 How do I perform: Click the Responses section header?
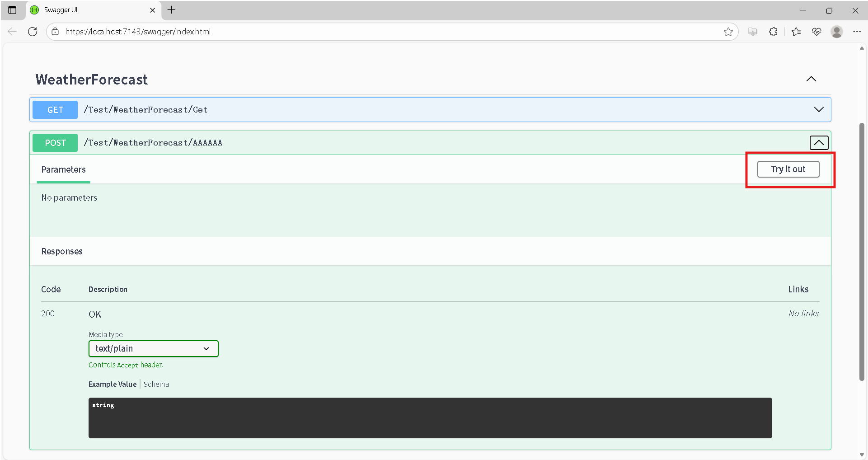(62, 251)
